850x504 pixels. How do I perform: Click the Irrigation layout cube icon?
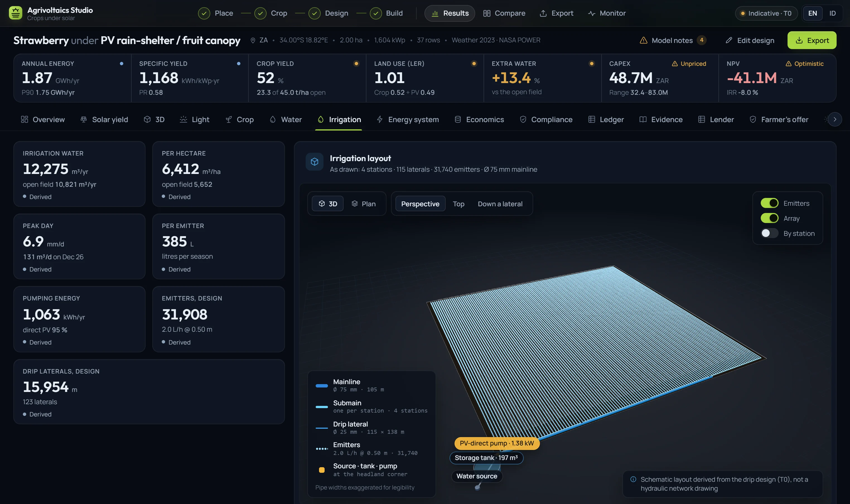pyautogui.click(x=315, y=162)
